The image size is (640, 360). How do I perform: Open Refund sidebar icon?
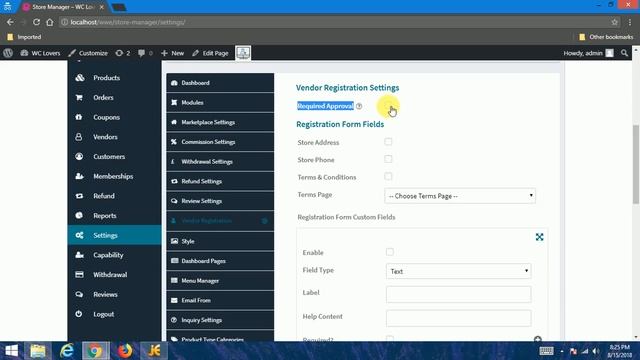(x=79, y=196)
